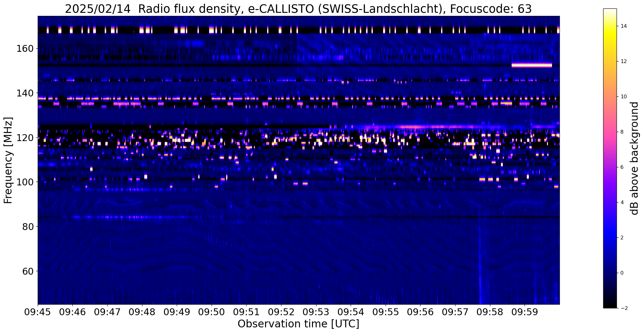Click the 09:57 time tick label

[455, 312]
